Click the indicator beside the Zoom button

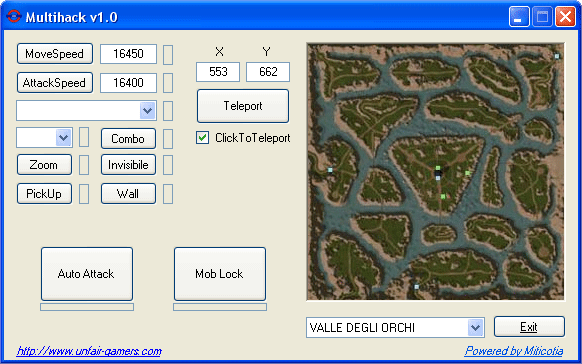(84, 165)
